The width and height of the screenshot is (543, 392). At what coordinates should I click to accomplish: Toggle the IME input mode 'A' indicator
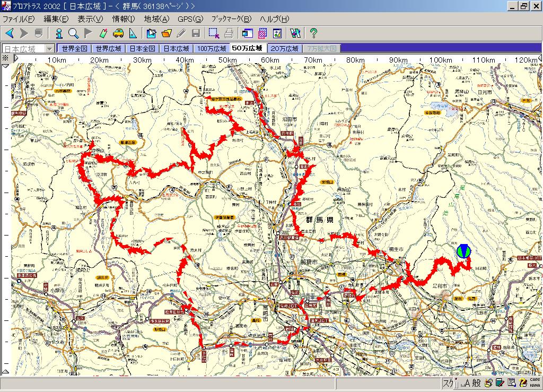(467, 384)
